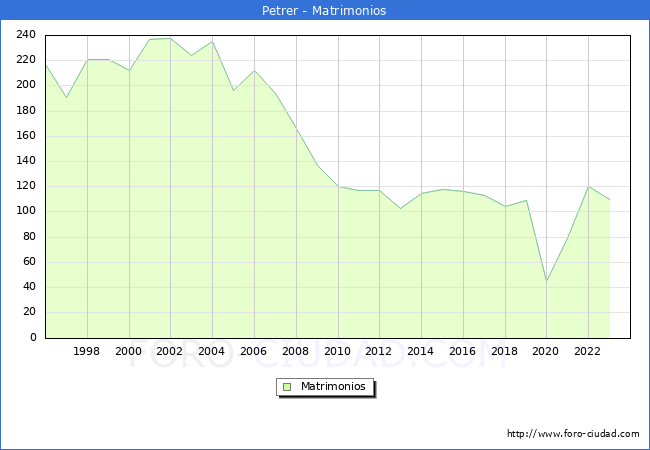Click the 180 y-axis value
Screen dimensions: 650x450
pyautogui.click(x=26, y=111)
